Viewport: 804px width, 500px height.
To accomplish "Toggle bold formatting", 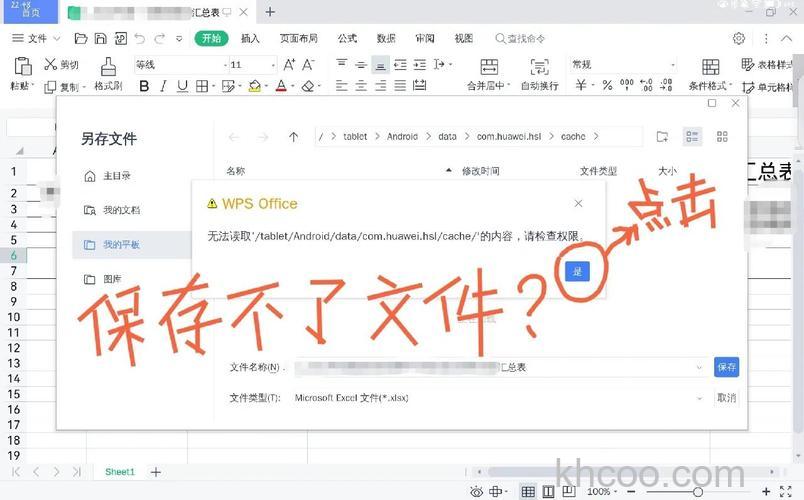I will (x=144, y=86).
